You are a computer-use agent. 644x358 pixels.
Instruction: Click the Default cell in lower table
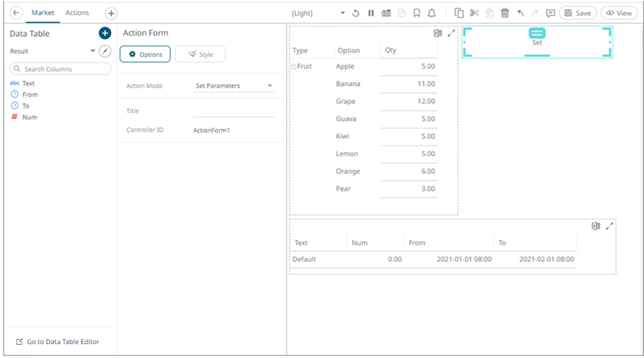coord(304,260)
